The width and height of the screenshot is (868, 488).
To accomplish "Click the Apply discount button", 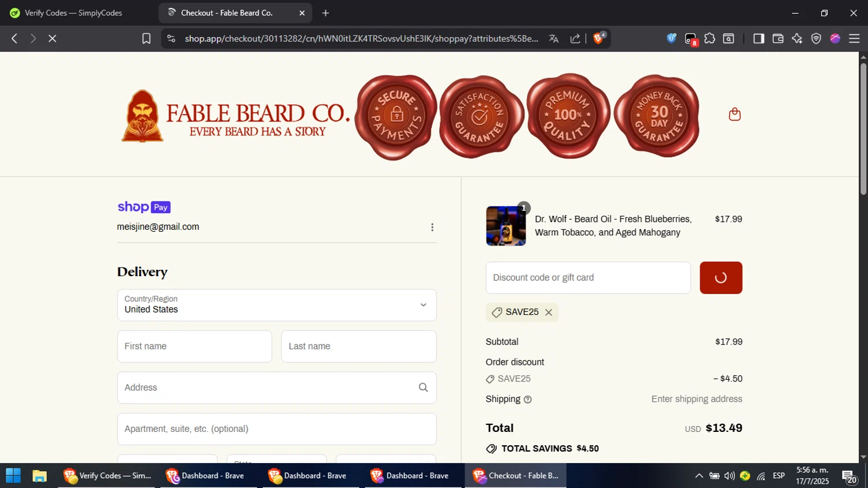I will click(x=721, y=278).
